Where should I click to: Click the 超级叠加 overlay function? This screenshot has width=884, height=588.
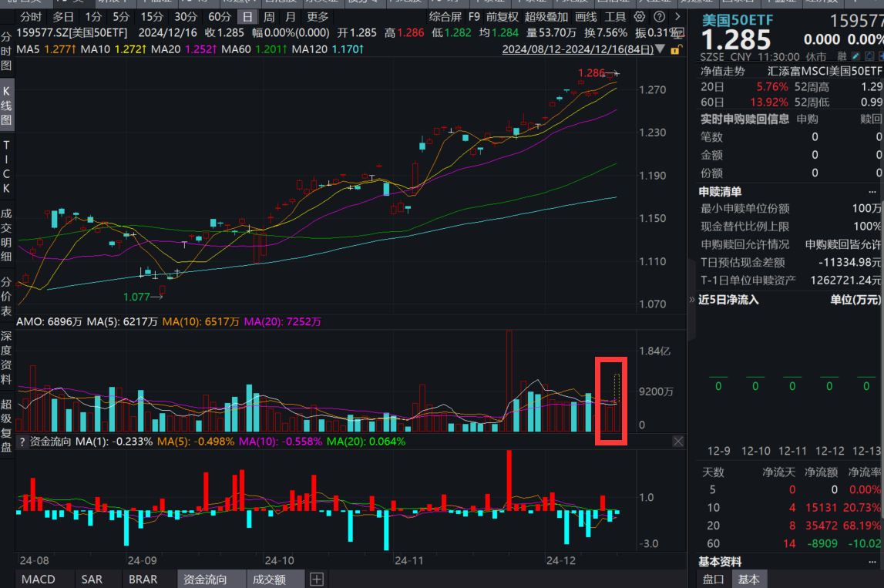pos(548,16)
